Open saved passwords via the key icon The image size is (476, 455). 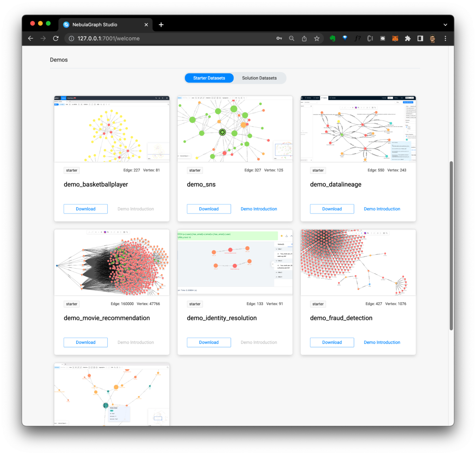[x=279, y=38]
